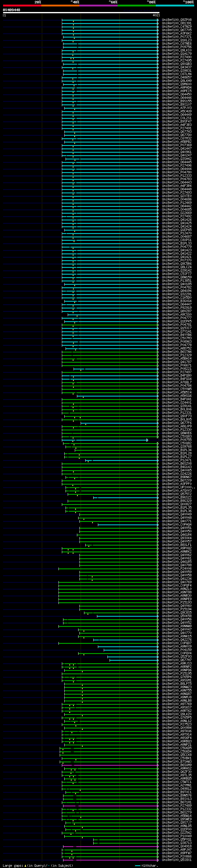Viewport: 197px width, 868px height.
Task: Select the UniRef100_P12469 label
Action: 177,203
